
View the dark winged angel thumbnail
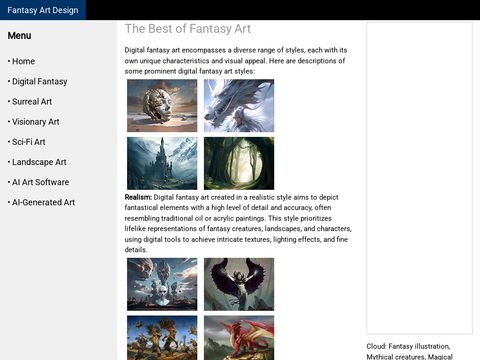pyautogui.click(x=239, y=284)
